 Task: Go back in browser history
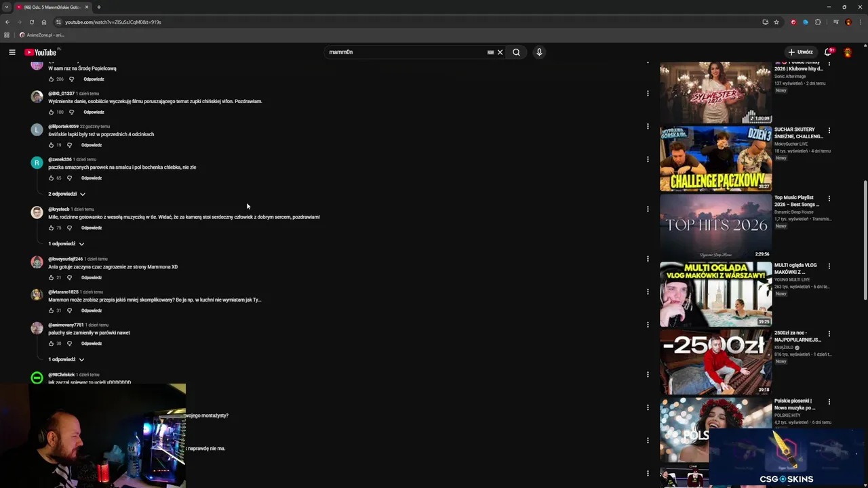[x=7, y=22]
